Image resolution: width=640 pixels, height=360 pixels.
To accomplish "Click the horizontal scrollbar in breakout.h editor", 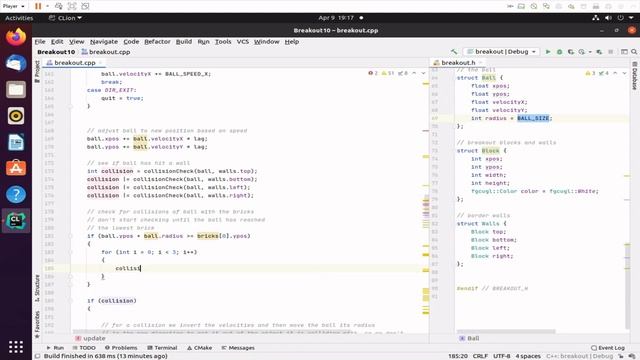I will pyautogui.click(x=506, y=331).
